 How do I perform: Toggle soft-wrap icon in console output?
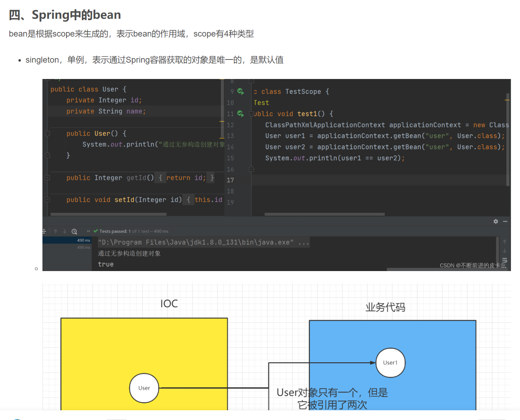(504, 260)
